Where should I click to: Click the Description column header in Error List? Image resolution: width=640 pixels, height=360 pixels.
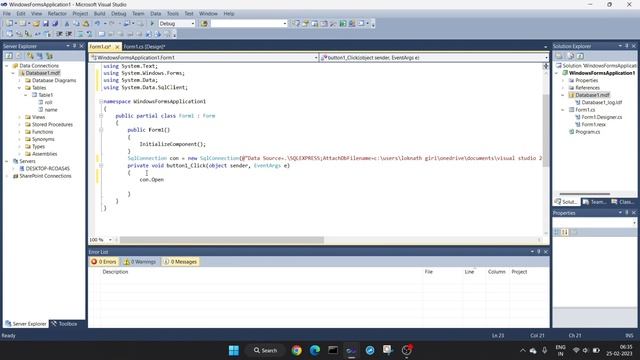115,272
